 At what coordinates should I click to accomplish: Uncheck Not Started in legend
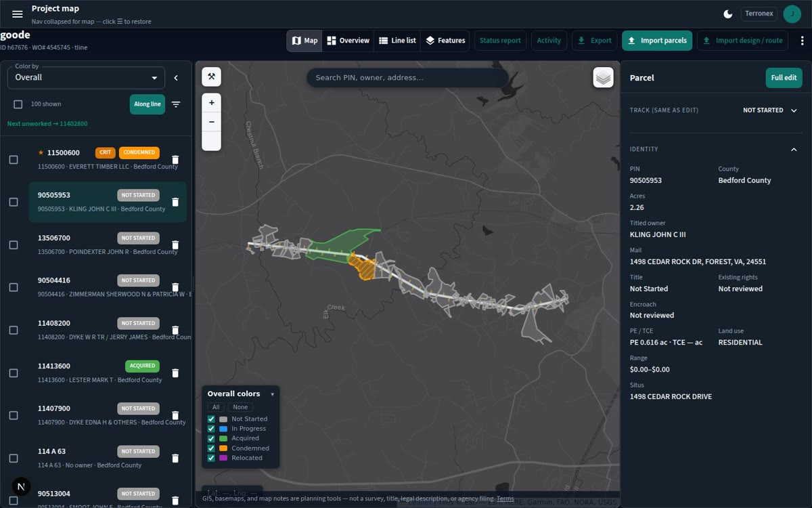click(211, 419)
